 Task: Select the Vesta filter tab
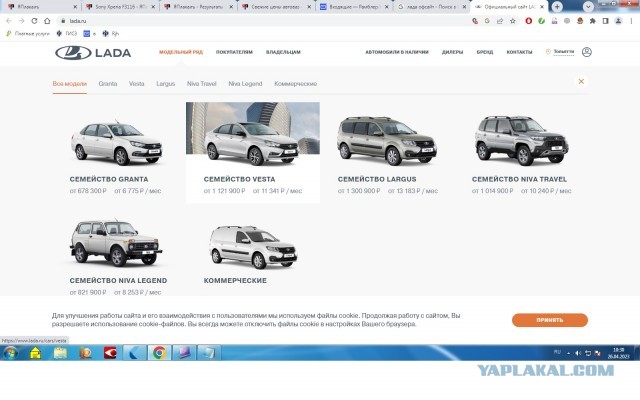[x=136, y=84]
